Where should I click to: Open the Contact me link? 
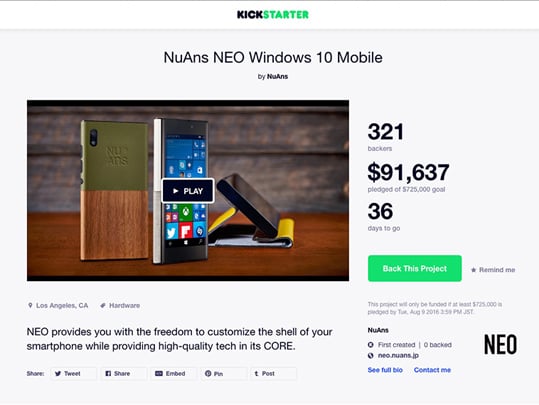(432, 370)
